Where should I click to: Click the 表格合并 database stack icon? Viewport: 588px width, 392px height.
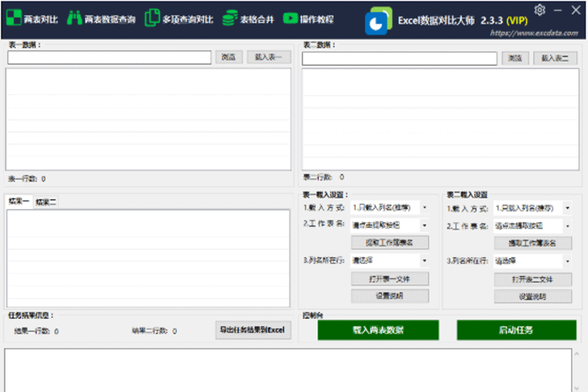point(229,18)
